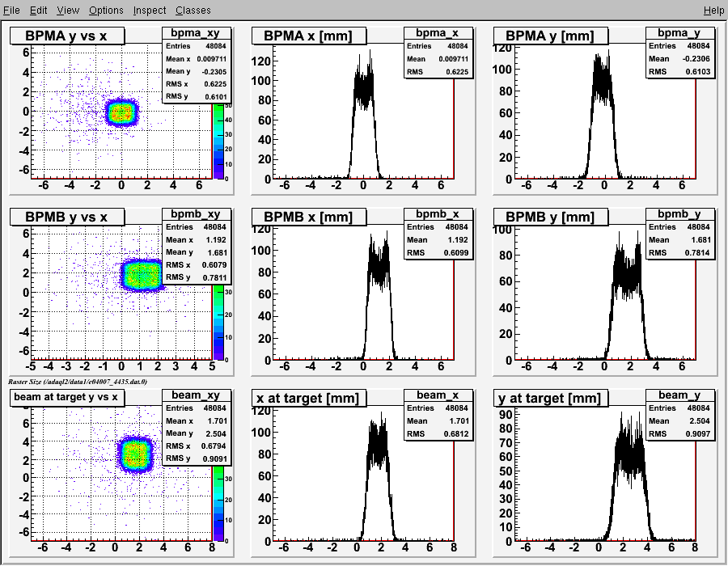This screenshot has width=728, height=566.
Task: Click Mean value -0.2306 in bpma_y box
Action: coord(696,59)
